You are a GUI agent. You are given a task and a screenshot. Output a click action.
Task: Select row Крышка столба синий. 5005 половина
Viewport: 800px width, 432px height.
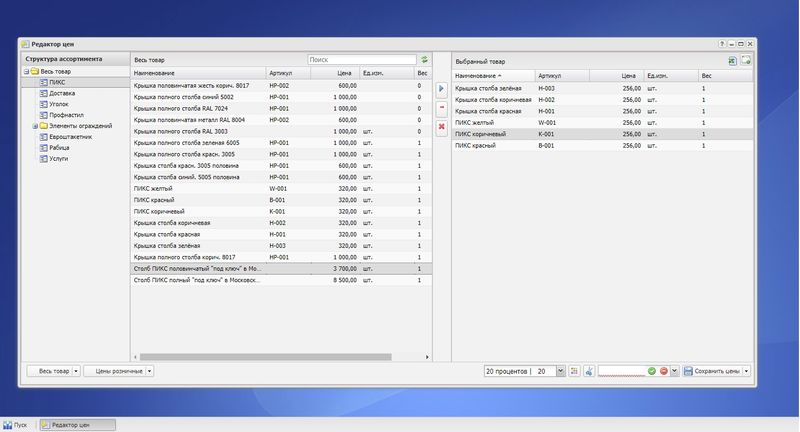[281, 177]
